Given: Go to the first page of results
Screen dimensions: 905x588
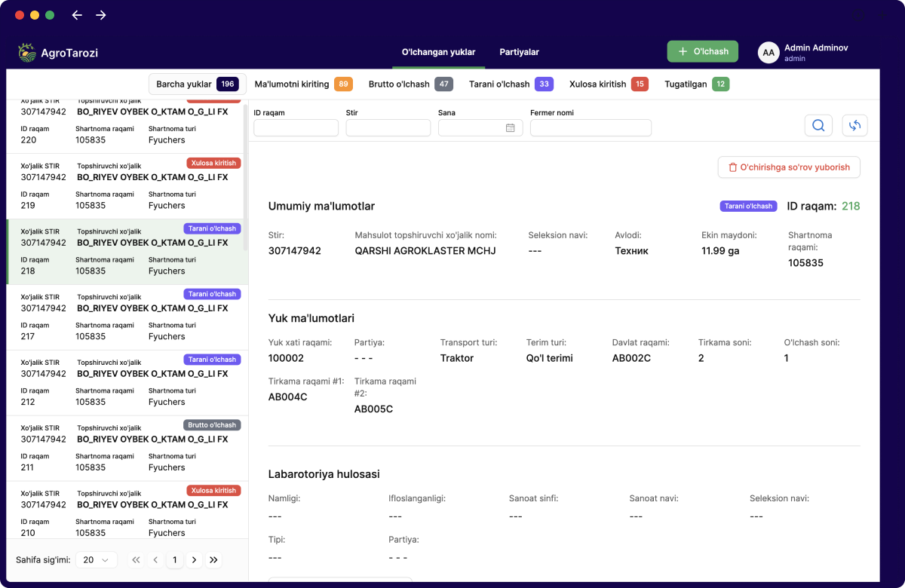Looking at the screenshot, I should click(136, 560).
